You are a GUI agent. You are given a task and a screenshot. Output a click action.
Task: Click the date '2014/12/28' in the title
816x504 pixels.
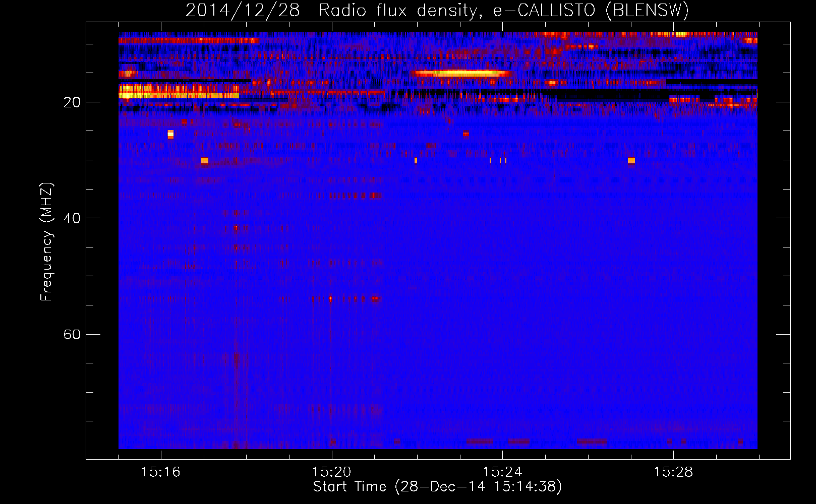click(243, 10)
